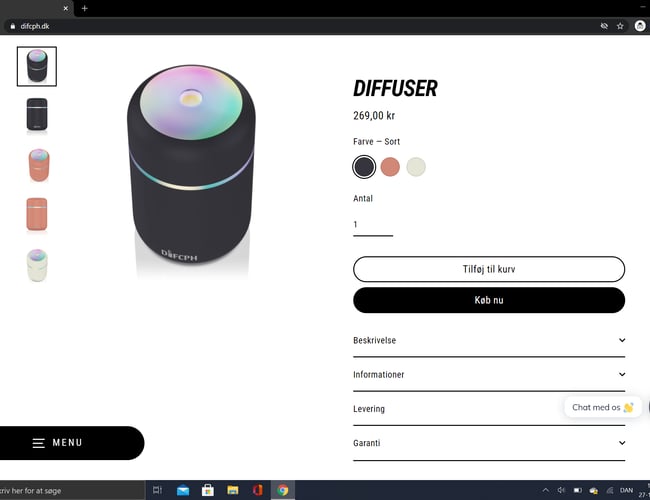Choose the black (Sort) color swatch
This screenshot has height=500, width=650.
tap(364, 167)
